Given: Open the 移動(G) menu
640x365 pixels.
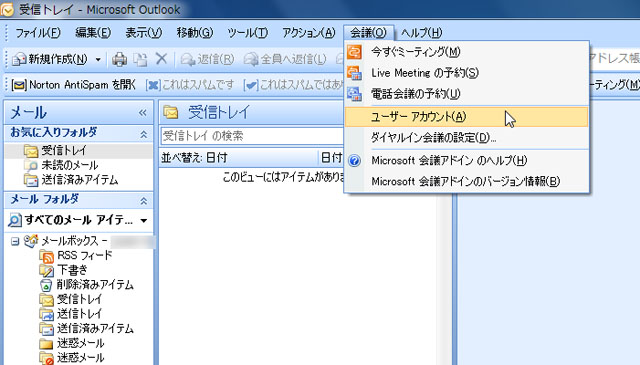Looking at the screenshot, I should 195,33.
